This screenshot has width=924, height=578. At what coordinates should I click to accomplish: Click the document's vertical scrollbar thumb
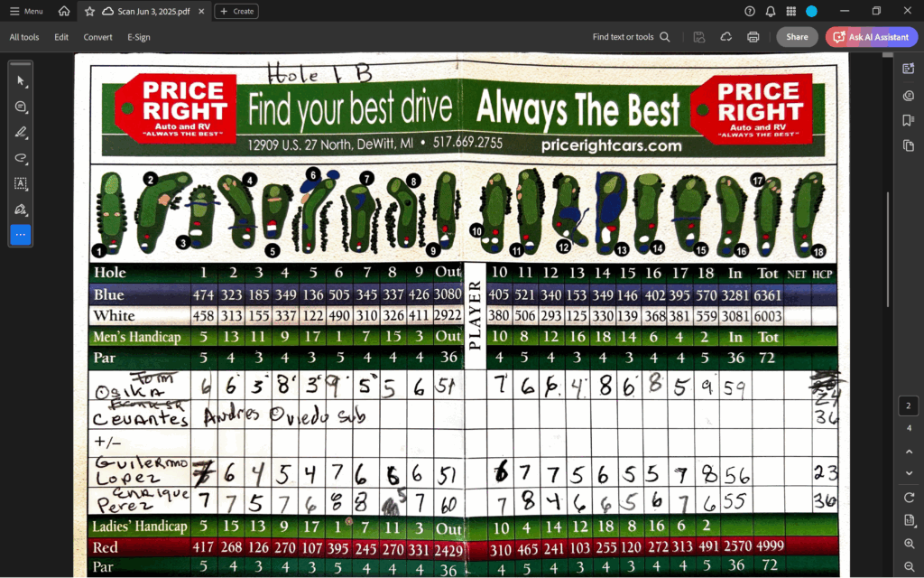pyautogui.click(x=888, y=249)
